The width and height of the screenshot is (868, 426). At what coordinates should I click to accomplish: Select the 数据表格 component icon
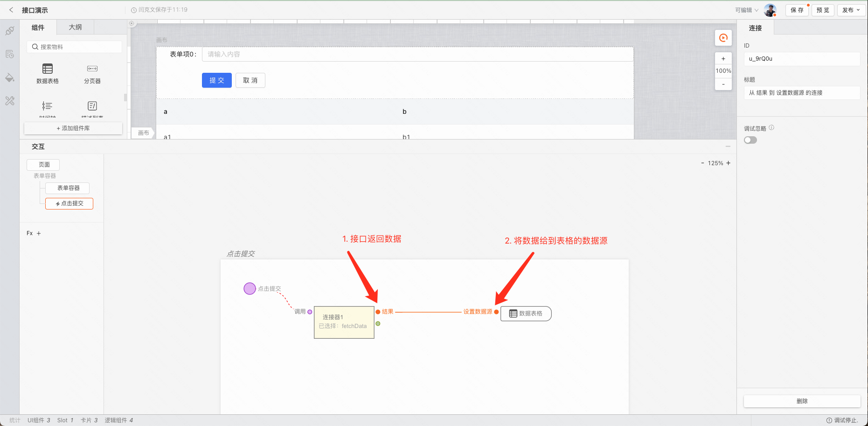pyautogui.click(x=48, y=69)
